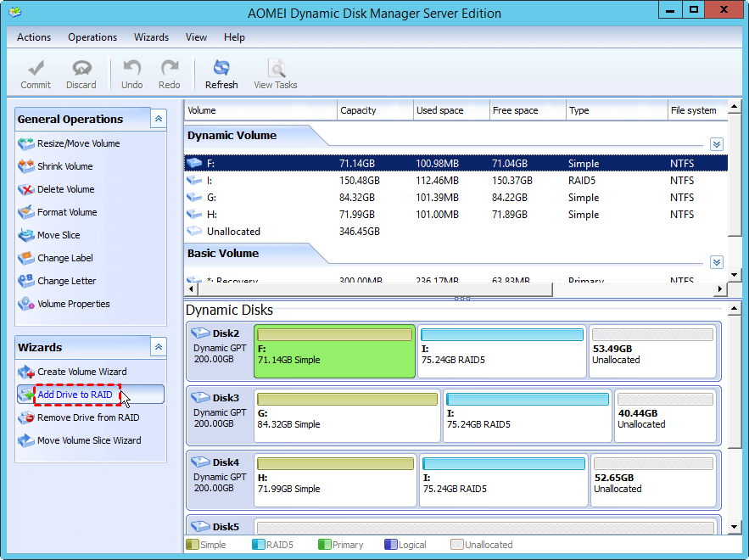Click the Discard toolbar icon
Screen dimensions: 749x560
pos(81,69)
